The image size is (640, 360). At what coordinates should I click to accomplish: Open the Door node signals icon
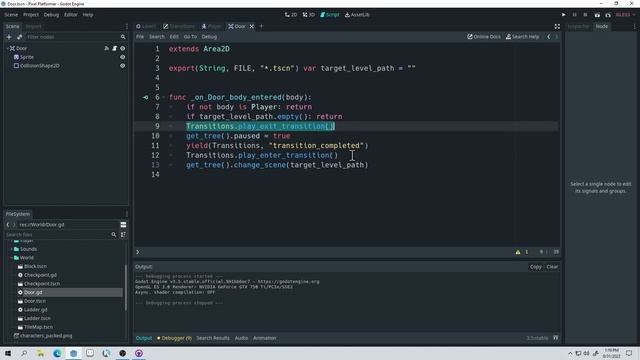pyautogui.click(x=107, y=48)
